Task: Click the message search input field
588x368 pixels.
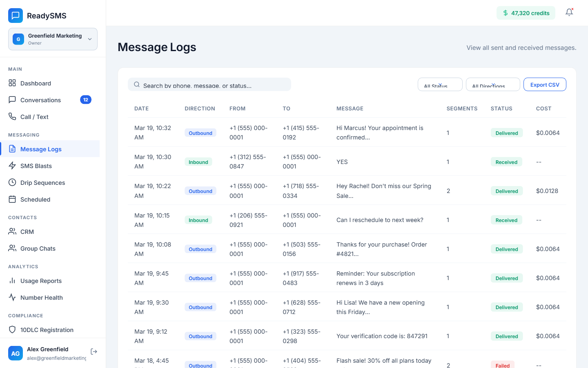Action: coord(209,84)
